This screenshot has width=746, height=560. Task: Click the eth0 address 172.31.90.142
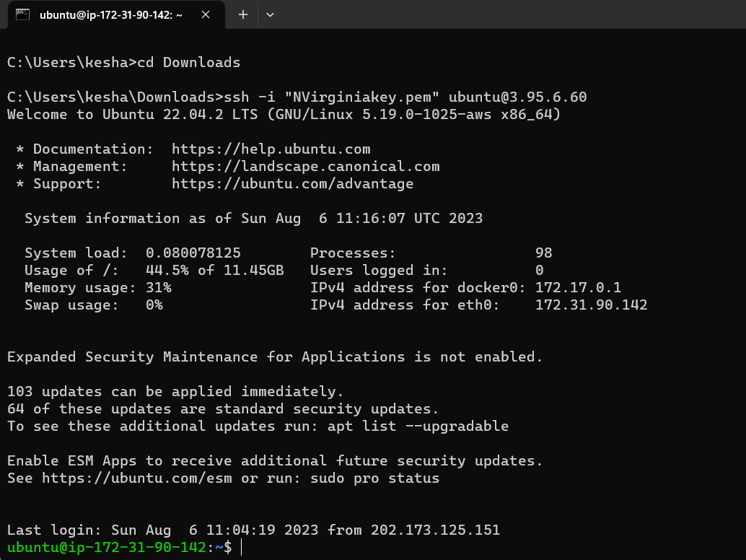pyautogui.click(x=592, y=305)
